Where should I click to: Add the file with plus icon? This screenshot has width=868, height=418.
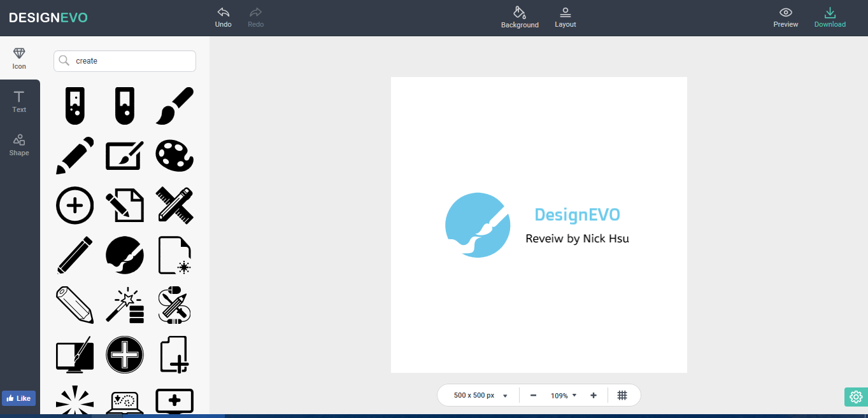pyautogui.click(x=174, y=354)
